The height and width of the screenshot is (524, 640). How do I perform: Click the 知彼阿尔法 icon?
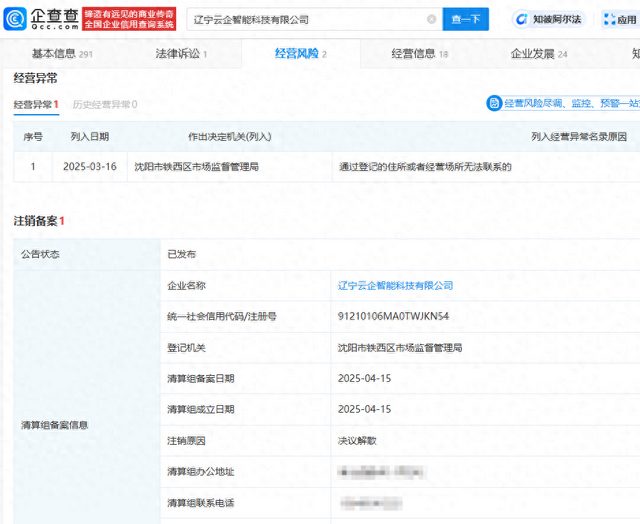tap(521, 19)
